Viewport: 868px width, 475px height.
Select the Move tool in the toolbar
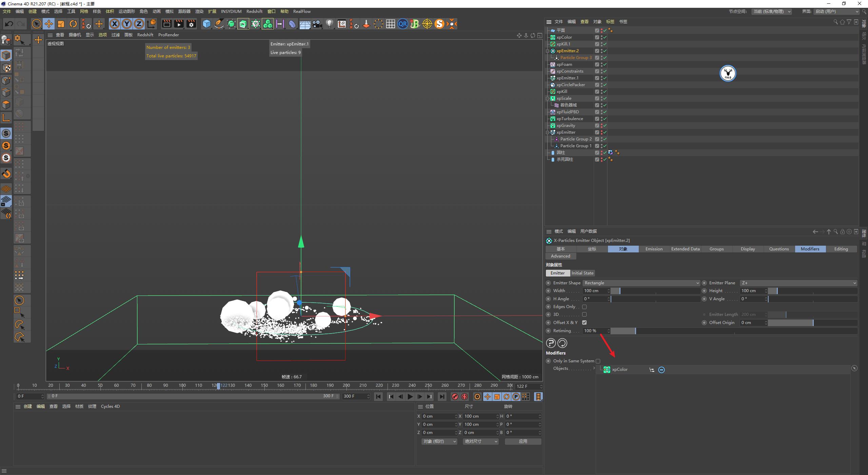click(x=49, y=24)
